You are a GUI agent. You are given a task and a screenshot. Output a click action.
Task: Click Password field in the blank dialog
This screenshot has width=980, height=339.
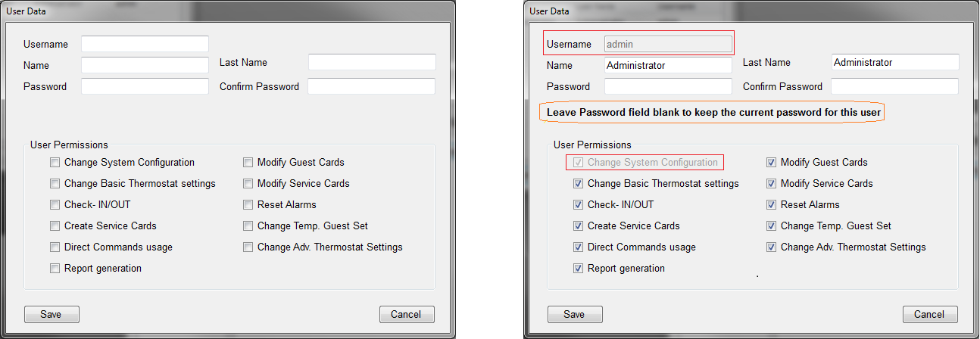pyautogui.click(x=145, y=86)
